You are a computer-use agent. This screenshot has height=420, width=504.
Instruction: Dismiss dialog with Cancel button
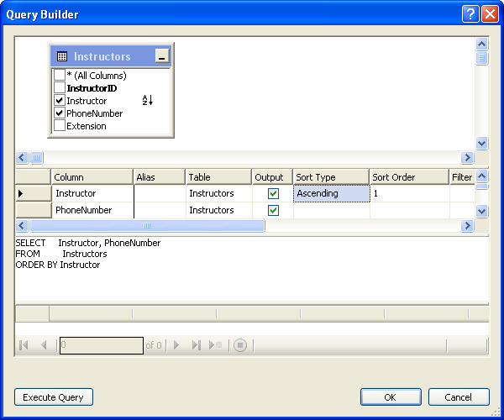tap(459, 397)
